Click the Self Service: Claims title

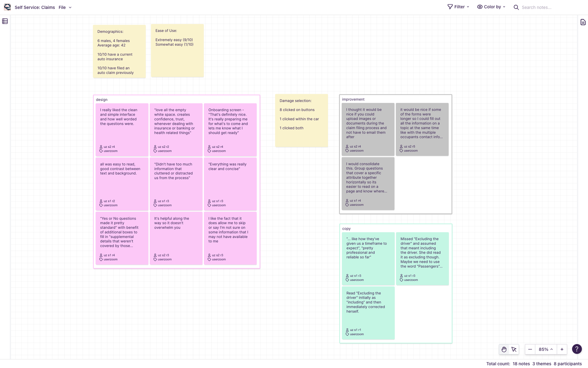(x=35, y=7)
